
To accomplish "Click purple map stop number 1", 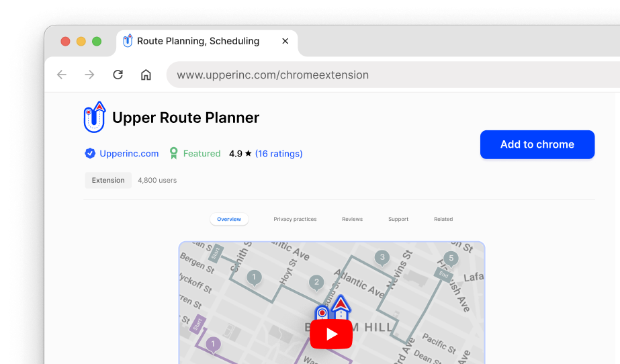I will coord(213,345).
